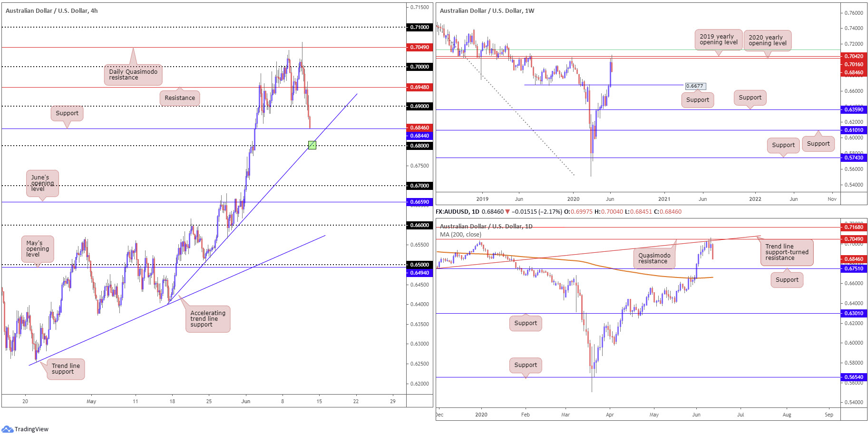This screenshot has width=868, height=436.
Task: Click the 0.63590 label on weekly chart
Action: [853, 109]
